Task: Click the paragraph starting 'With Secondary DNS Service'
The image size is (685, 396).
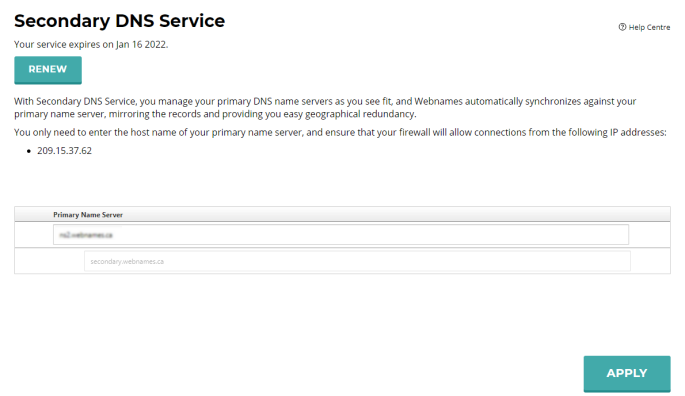Action: pyautogui.click(x=325, y=108)
